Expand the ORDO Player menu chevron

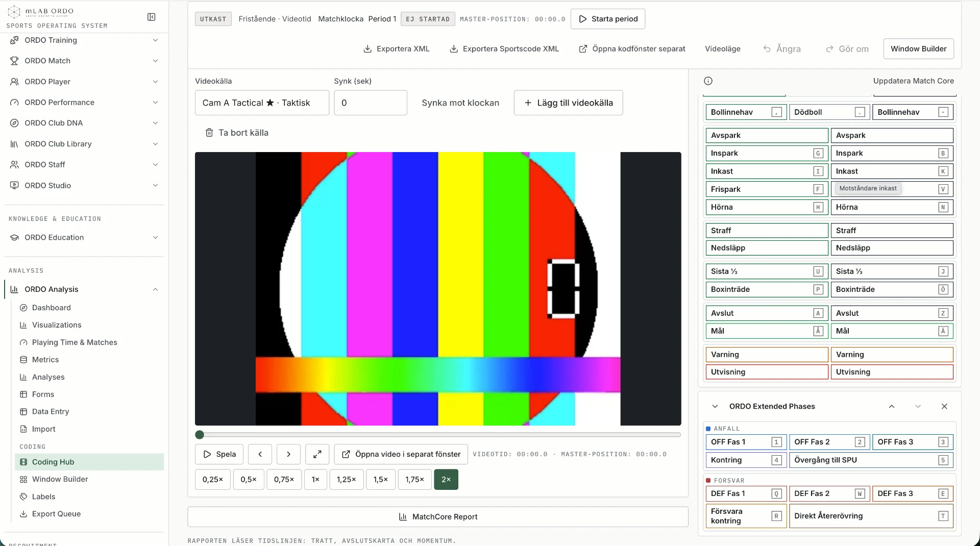pyautogui.click(x=155, y=82)
